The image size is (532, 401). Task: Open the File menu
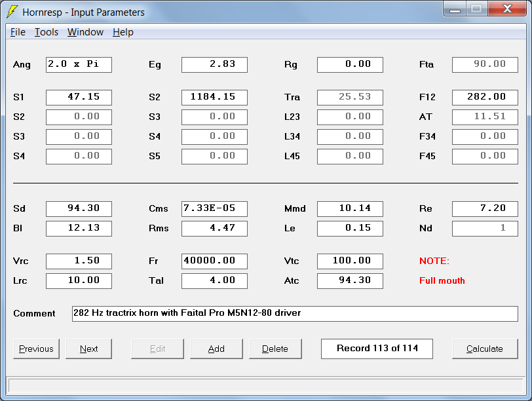(x=18, y=32)
